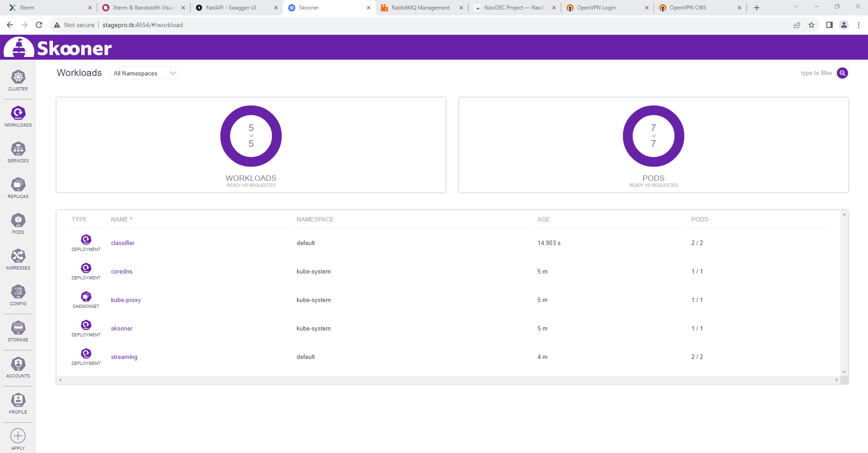Image resolution: width=868 pixels, height=453 pixels.
Task: Click the coredns deployment type icon
Action: point(86,268)
